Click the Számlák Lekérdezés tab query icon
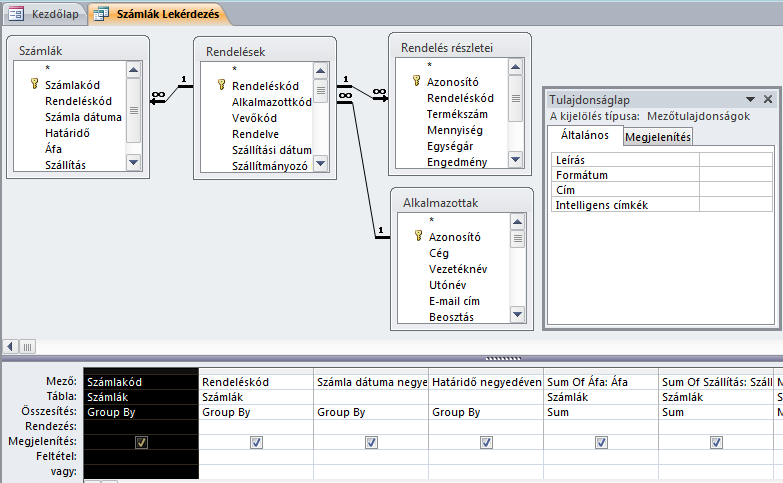 coord(101,14)
